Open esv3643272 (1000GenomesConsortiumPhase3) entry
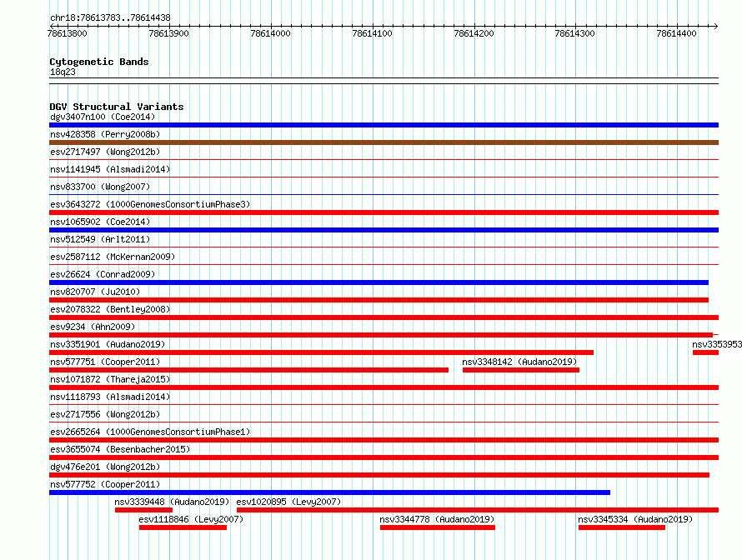The width and height of the screenshot is (742, 560). pyautogui.click(x=150, y=204)
